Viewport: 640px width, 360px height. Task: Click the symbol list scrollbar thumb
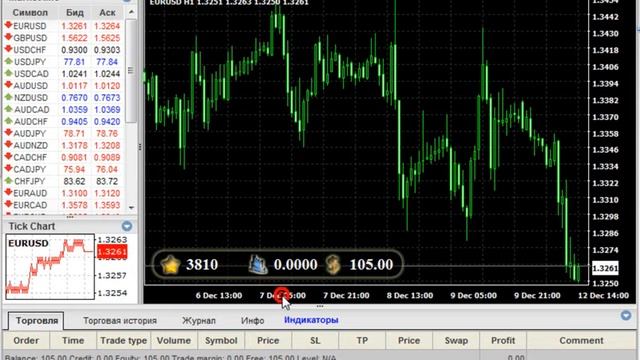131,70
